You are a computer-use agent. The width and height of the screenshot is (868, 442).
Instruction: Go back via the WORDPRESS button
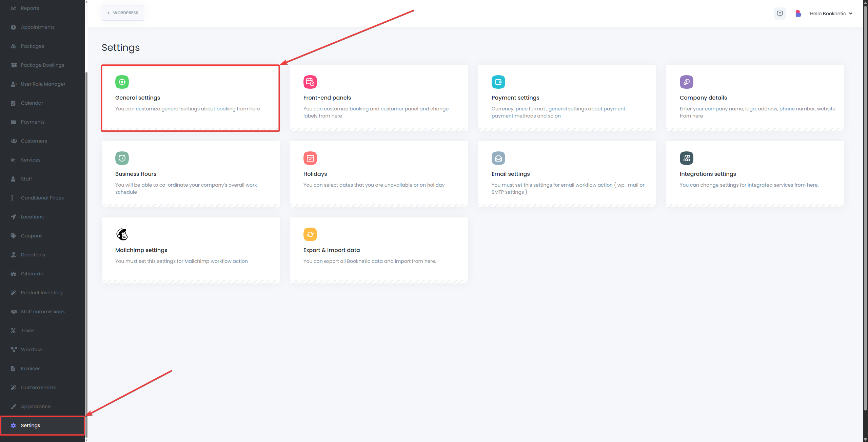tap(123, 13)
